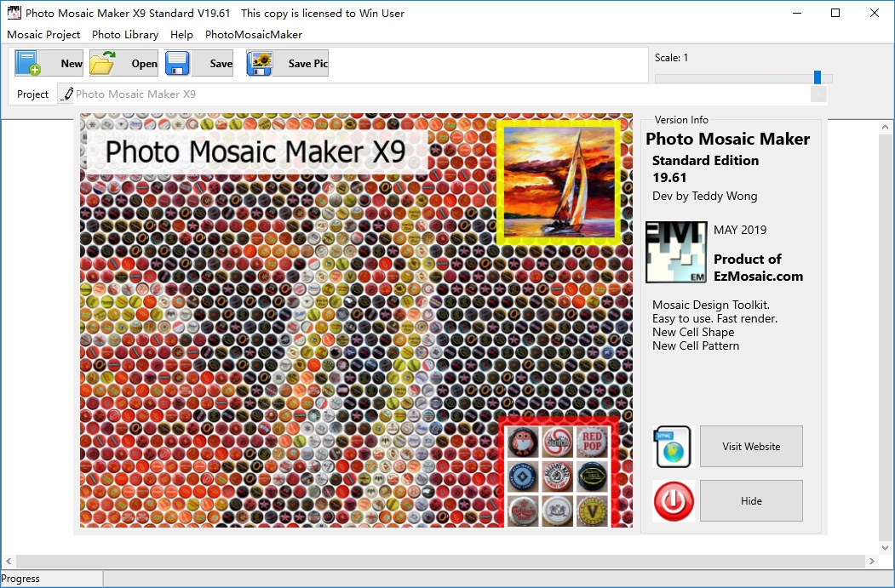Click the 'New Cell Shape' text line

click(693, 332)
